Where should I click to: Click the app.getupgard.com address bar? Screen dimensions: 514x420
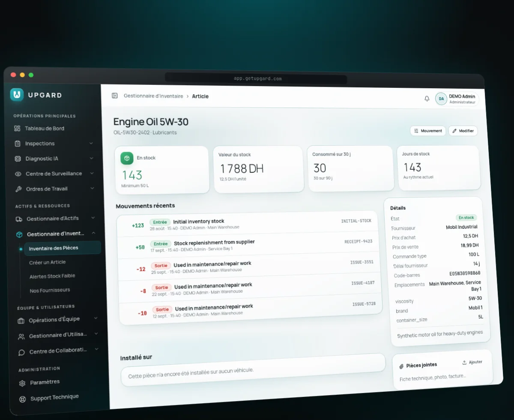256,79
